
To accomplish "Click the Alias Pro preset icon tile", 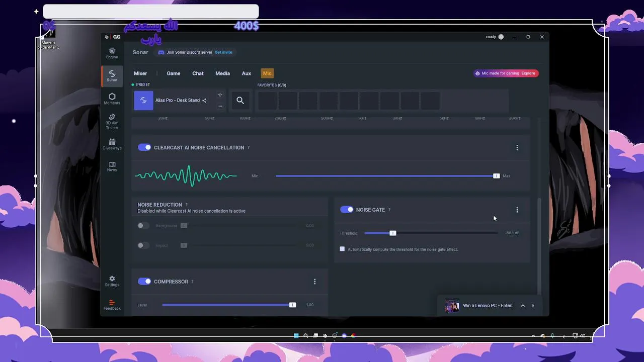I will pos(143,101).
